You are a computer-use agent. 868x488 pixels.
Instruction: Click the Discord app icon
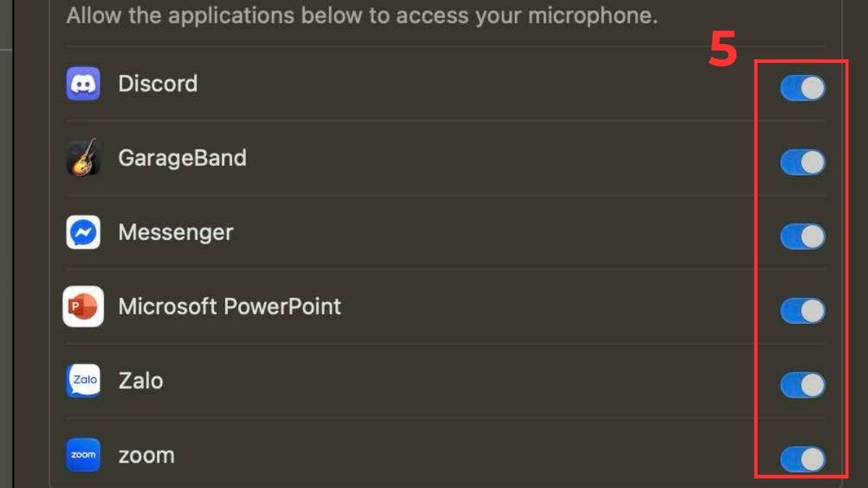pyautogui.click(x=83, y=84)
